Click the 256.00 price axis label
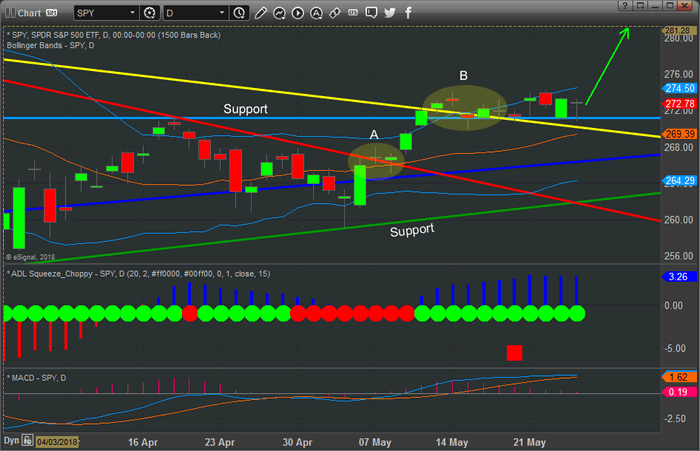The image size is (700, 451). click(679, 256)
